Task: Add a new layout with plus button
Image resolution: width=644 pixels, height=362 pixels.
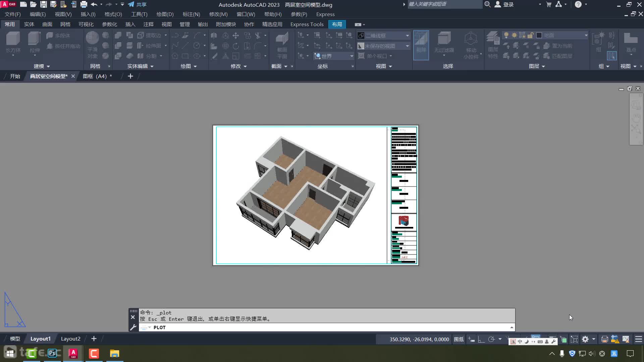Action: tap(94, 339)
